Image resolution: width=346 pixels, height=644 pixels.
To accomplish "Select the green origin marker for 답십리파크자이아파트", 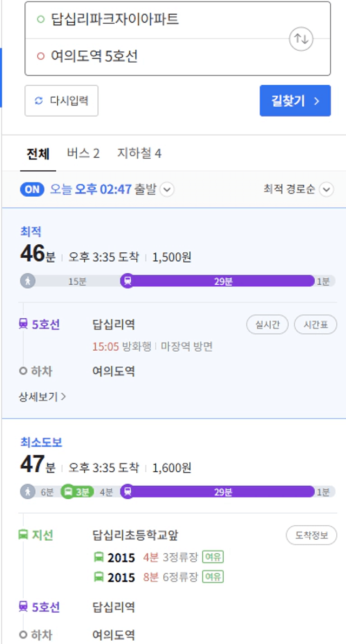I will 40,19.
